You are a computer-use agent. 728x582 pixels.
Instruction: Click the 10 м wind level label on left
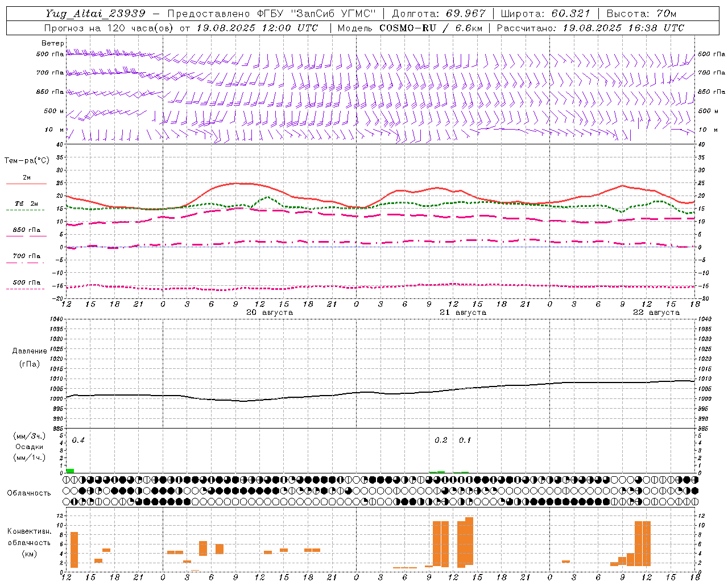point(54,130)
